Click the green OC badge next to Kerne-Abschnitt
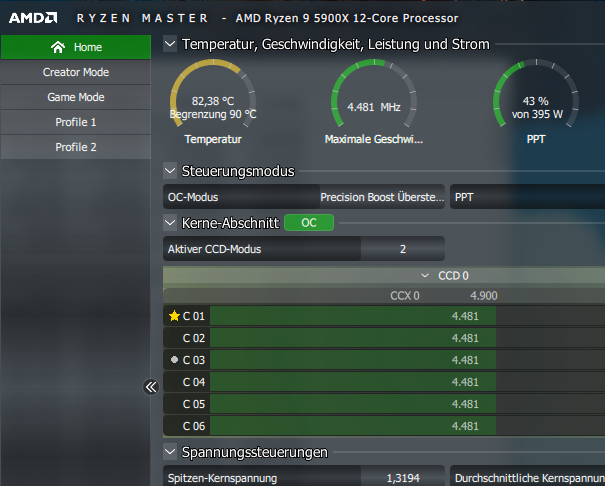 point(309,223)
